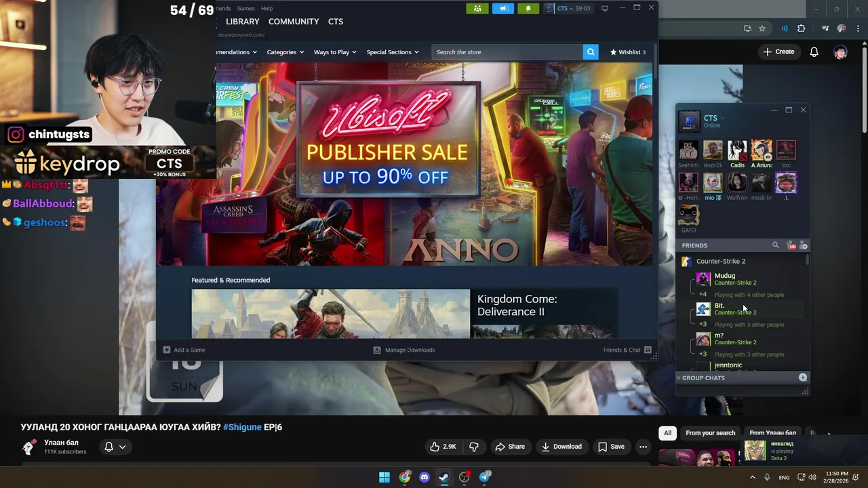868x488 pixels.
Task: Open more actions ellipsis under video
Action: [643, 447]
